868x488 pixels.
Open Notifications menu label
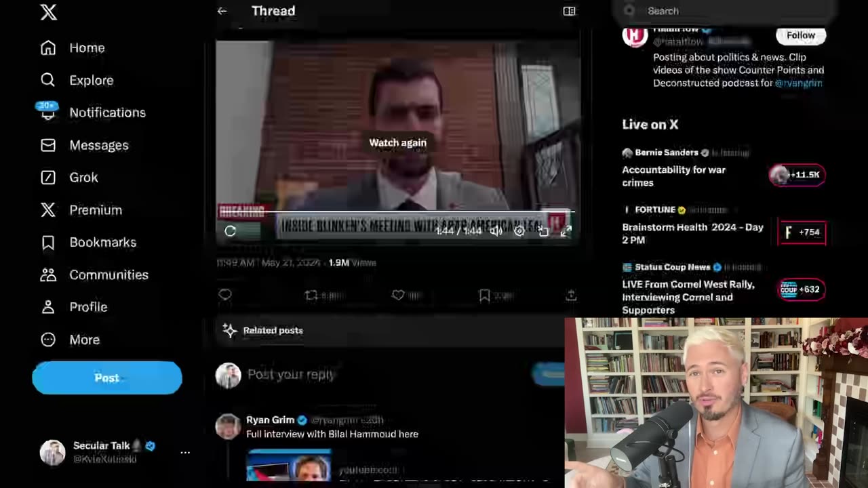point(107,113)
